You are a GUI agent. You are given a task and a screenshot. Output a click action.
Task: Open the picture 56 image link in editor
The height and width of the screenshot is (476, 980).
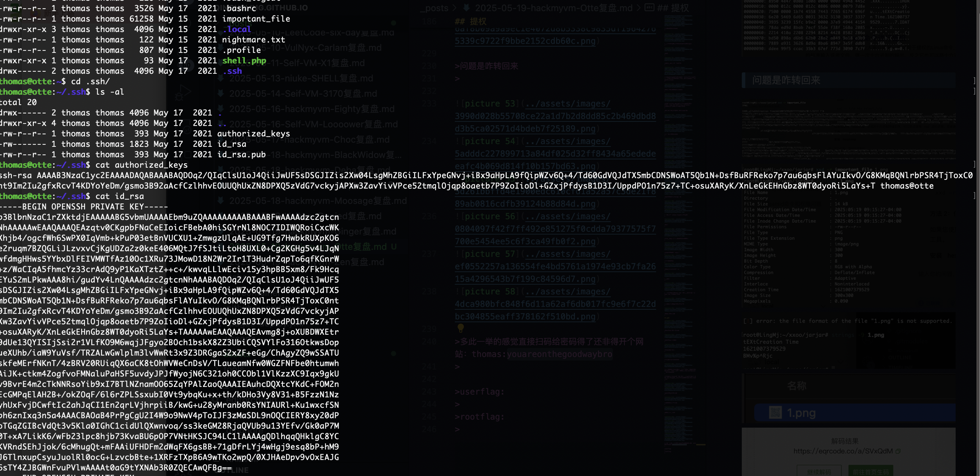tap(555, 229)
